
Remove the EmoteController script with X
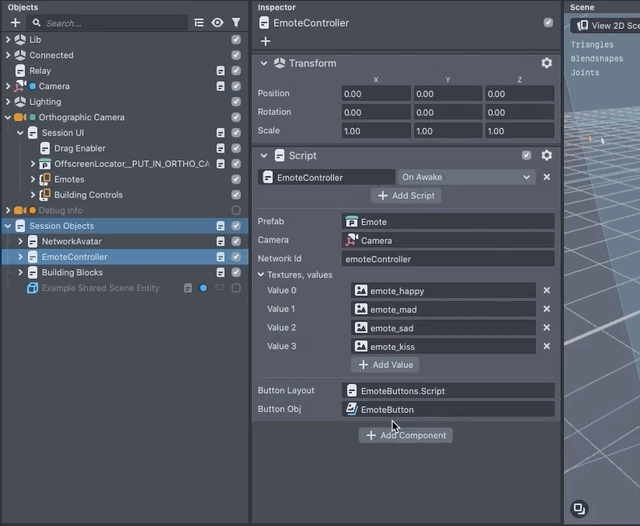click(x=546, y=177)
